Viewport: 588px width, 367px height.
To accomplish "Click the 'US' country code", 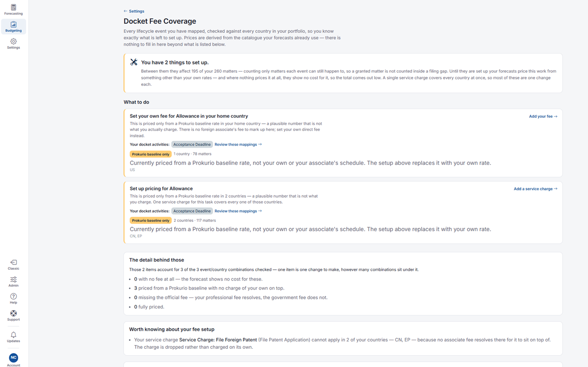I will [x=132, y=170].
